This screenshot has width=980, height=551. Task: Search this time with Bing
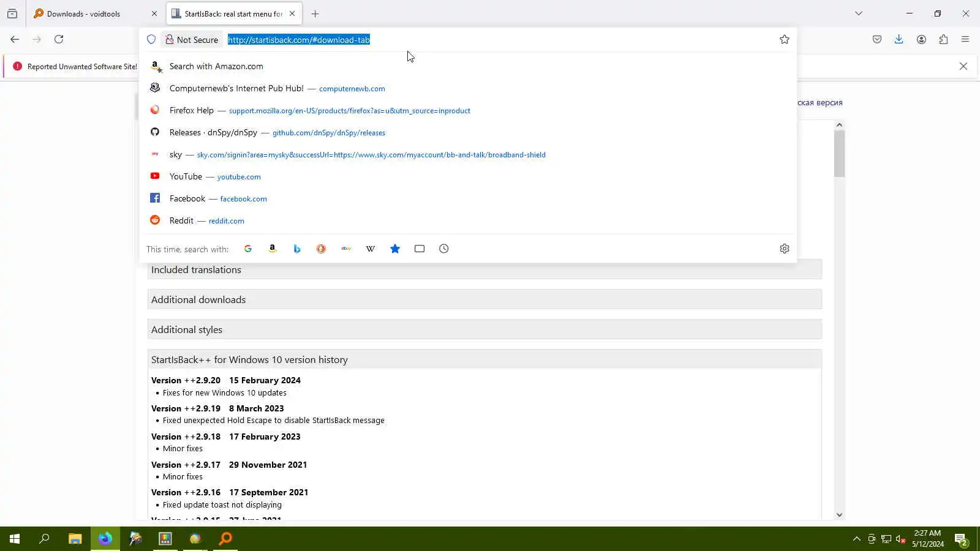(297, 249)
